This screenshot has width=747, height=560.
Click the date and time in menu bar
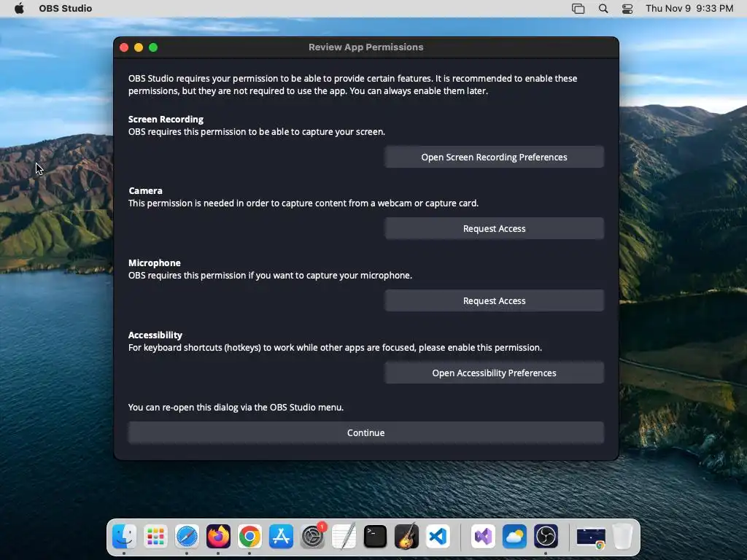[x=689, y=8]
